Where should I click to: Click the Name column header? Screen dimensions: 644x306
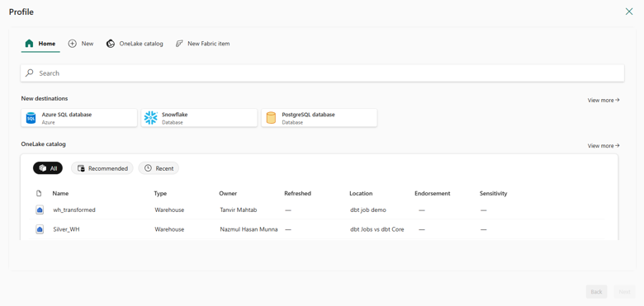pos(60,193)
